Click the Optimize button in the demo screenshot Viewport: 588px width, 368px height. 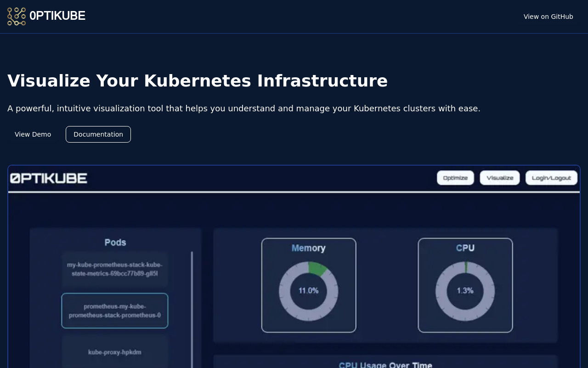point(455,178)
